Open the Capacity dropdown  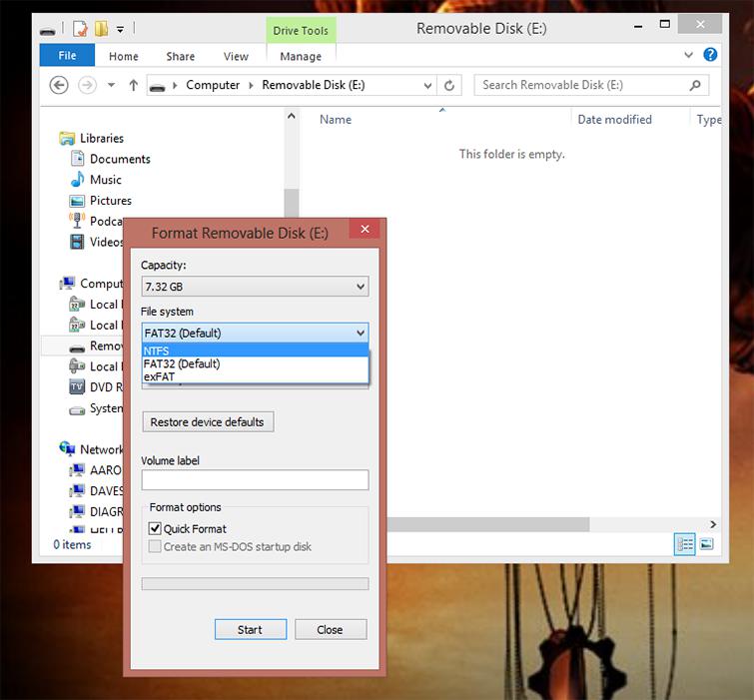[255, 287]
